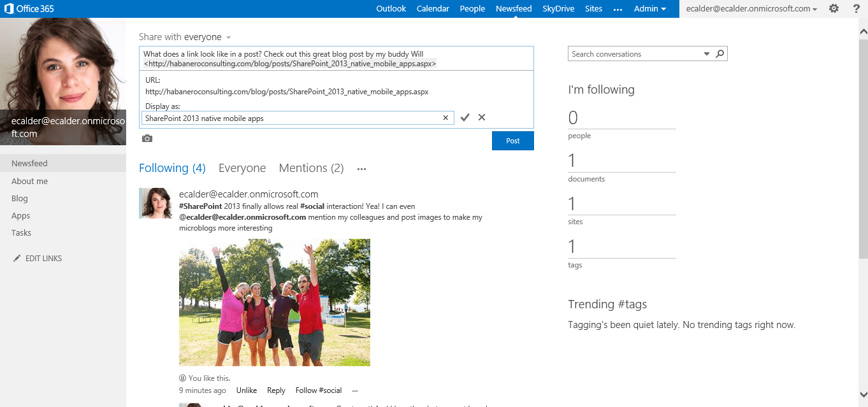Search conversations using magnifier icon

tap(720, 54)
